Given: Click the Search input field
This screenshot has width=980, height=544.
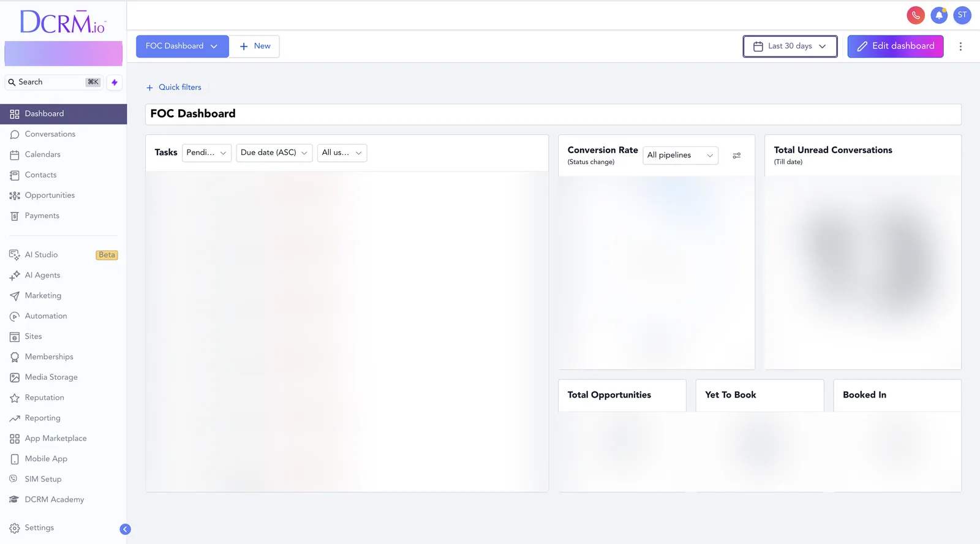Looking at the screenshot, I should click(54, 82).
